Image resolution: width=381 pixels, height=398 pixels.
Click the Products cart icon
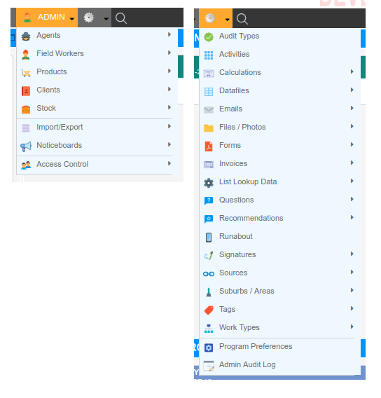[26, 72]
